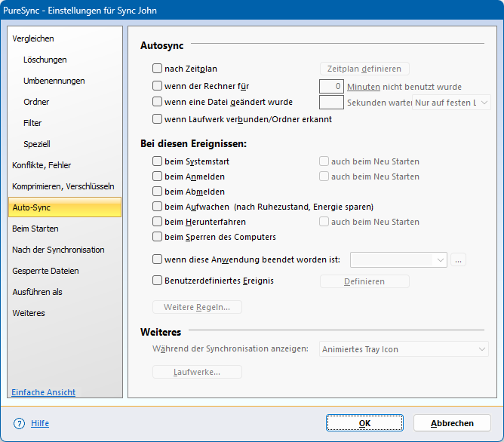The image size is (504, 442).
Task: Click the Sekunden warten input box
Action: click(331, 102)
